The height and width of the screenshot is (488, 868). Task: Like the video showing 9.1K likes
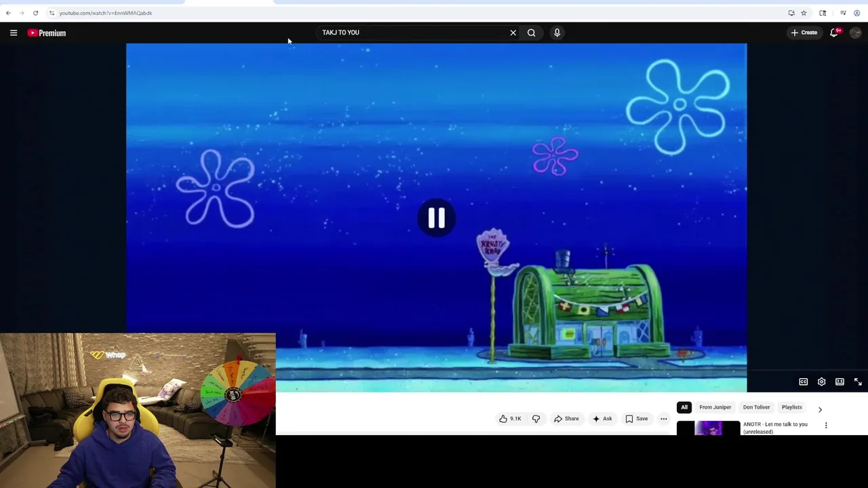point(510,419)
